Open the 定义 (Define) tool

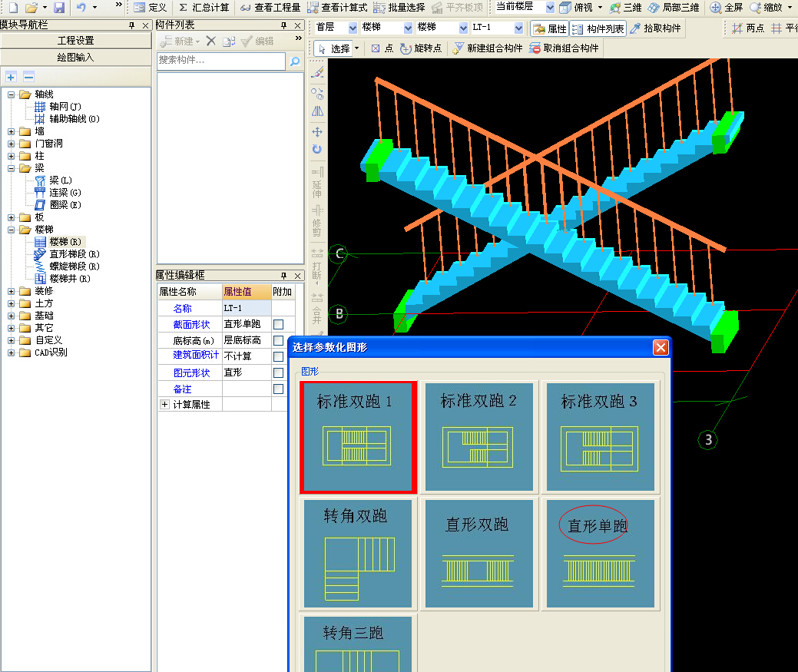[x=151, y=8]
